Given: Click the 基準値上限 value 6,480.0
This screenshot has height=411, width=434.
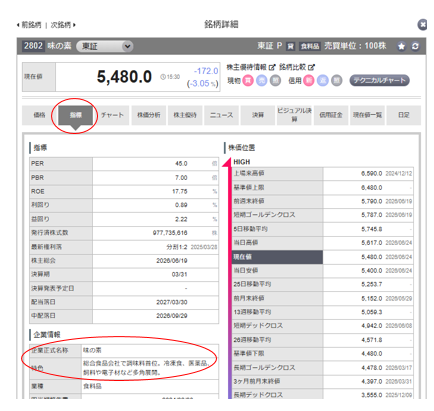Looking at the screenshot, I should click(372, 188).
